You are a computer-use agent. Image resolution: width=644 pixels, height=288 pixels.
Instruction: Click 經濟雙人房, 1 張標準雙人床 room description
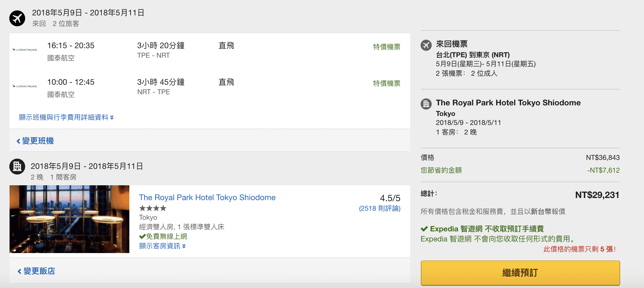(182, 227)
